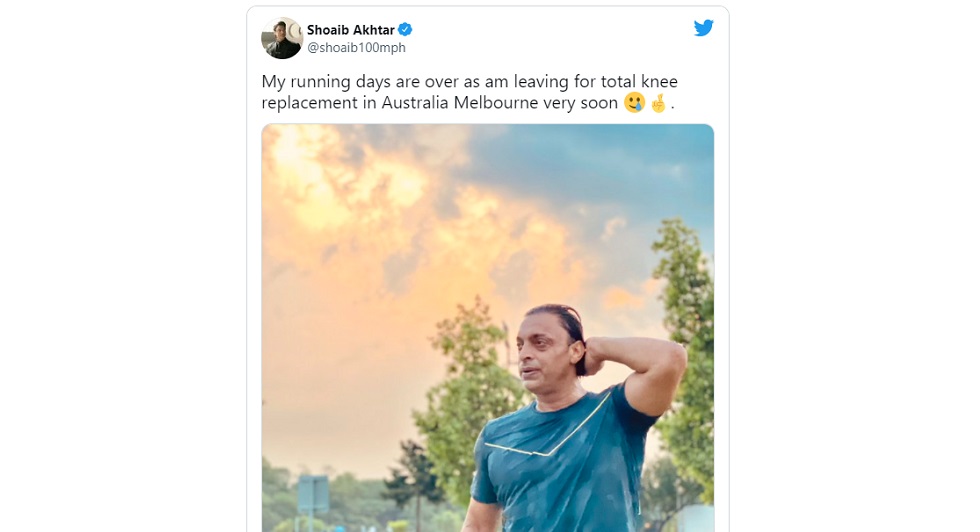980x532 pixels.
Task: Click the smiling tear emoji
Action: 634,103
